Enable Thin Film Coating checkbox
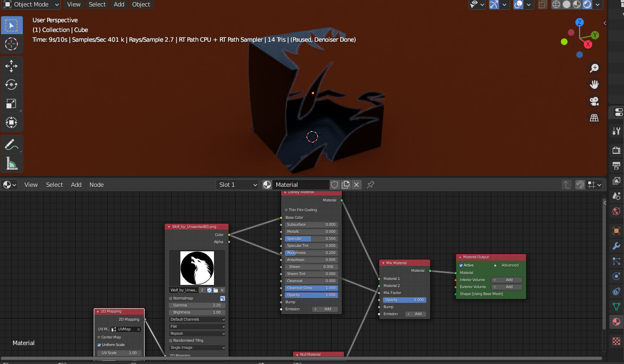 [286, 210]
